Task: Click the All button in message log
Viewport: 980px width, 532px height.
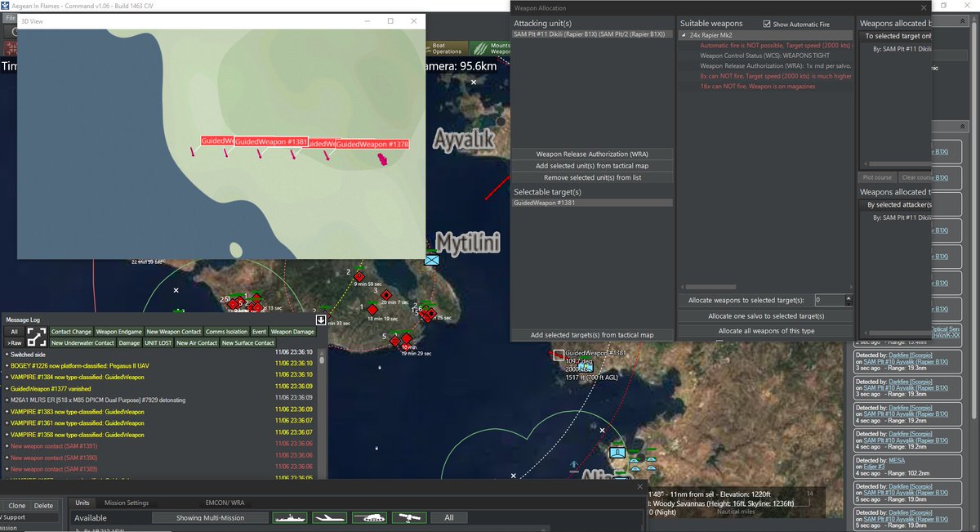Action: 14,332
